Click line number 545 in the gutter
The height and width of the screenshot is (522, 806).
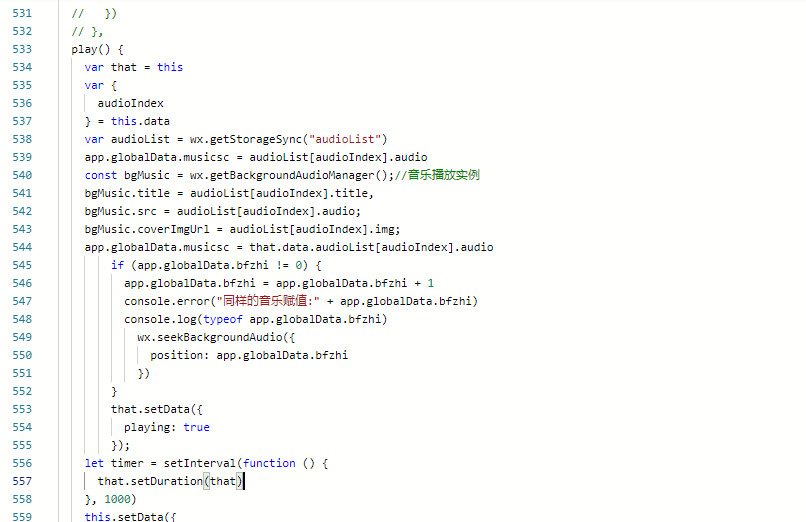[22, 265]
